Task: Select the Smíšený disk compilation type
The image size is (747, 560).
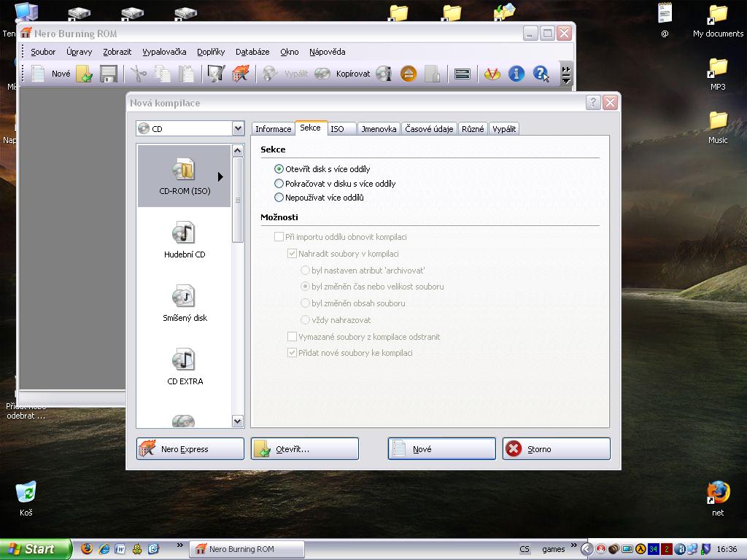Action: pyautogui.click(x=185, y=303)
